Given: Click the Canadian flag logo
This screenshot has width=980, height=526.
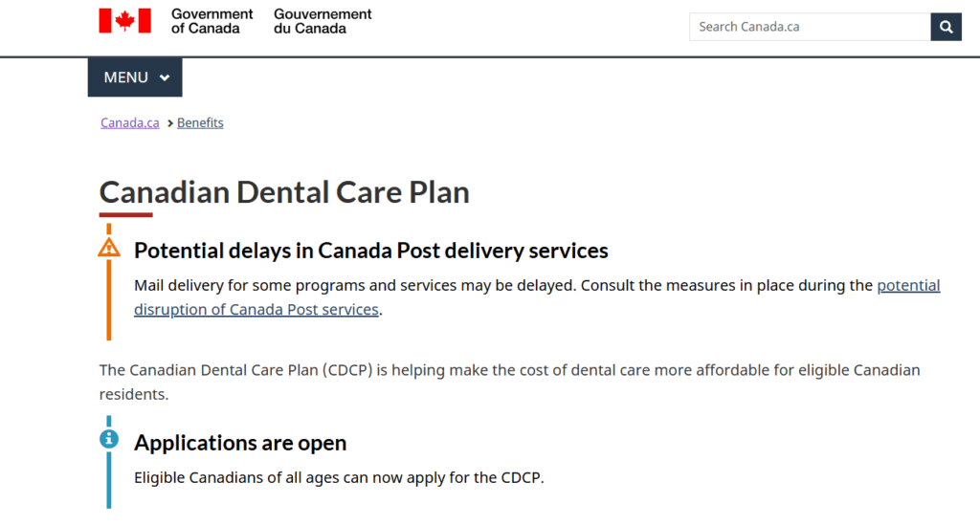Looking at the screenshot, I should [125, 21].
